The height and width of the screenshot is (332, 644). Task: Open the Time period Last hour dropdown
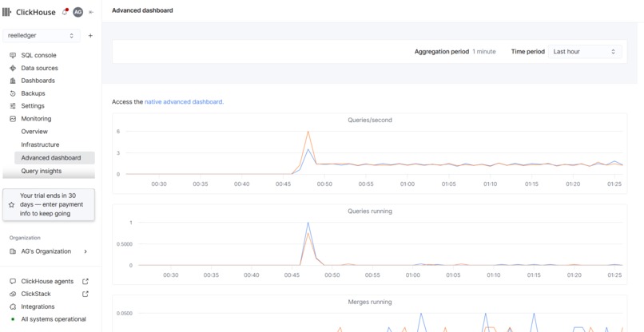coord(585,52)
